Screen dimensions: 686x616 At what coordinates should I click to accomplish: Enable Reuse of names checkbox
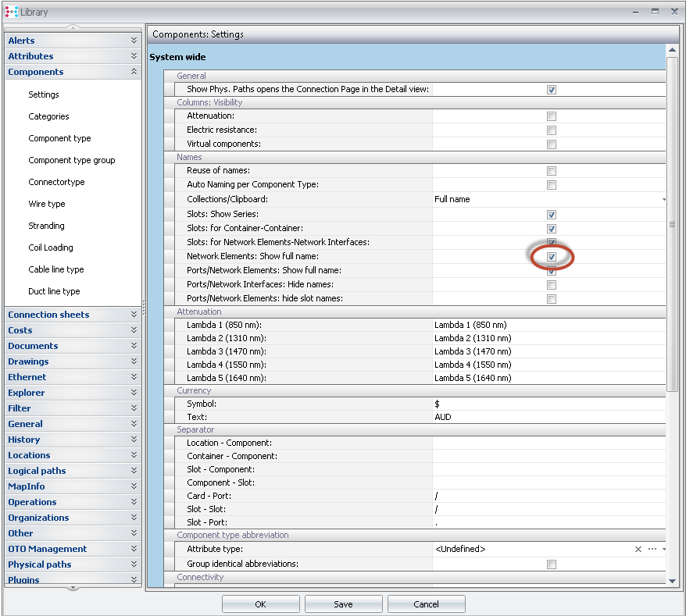click(552, 171)
